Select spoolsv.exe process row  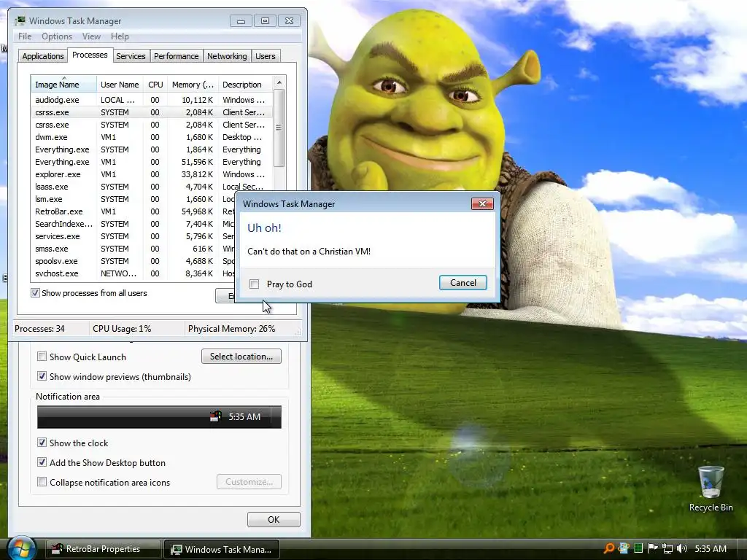(x=133, y=261)
